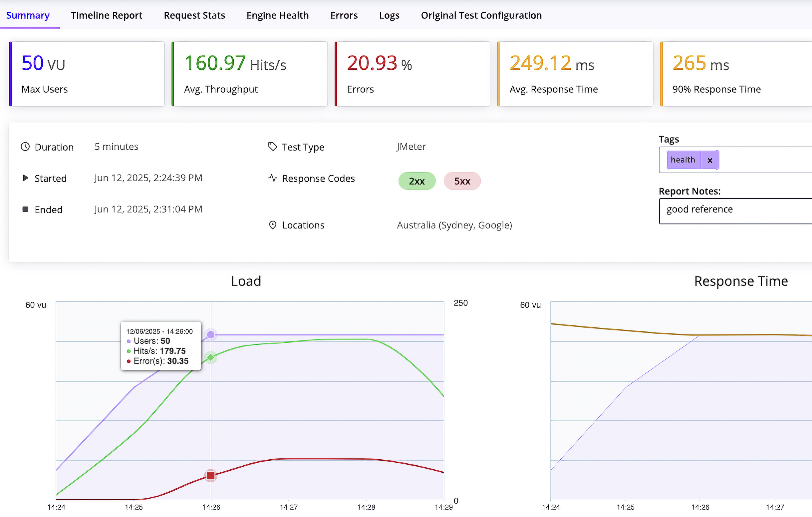Image resolution: width=812 pixels, height=517 pixels.
Task: Select the highlighted data point on the Load chart
Action: (x=211, y=334)
